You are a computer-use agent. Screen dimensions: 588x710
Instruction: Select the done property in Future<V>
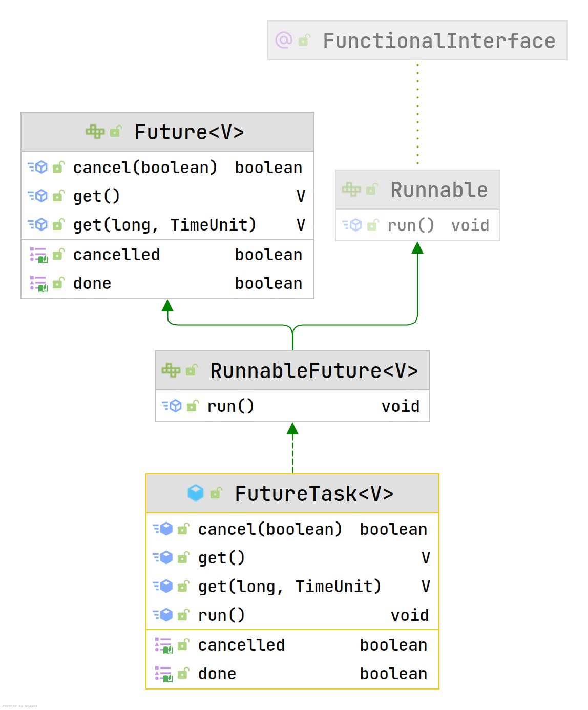pyautogui.click(x=92, y=283)
